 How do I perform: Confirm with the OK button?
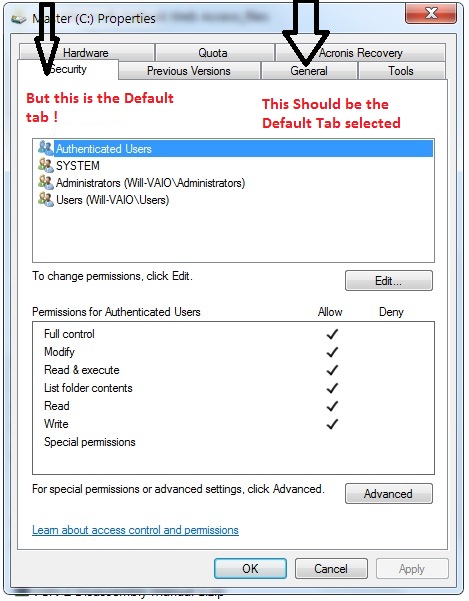point(250,568)
